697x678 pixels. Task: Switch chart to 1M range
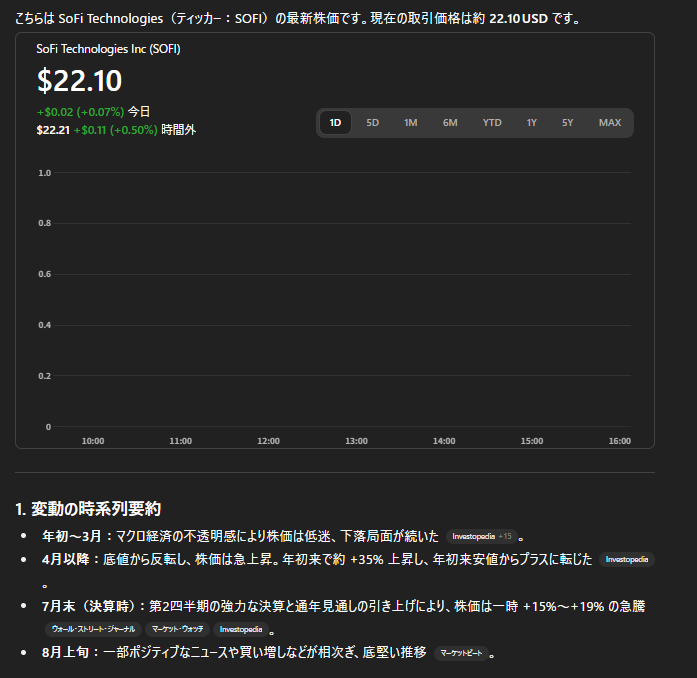410,123
